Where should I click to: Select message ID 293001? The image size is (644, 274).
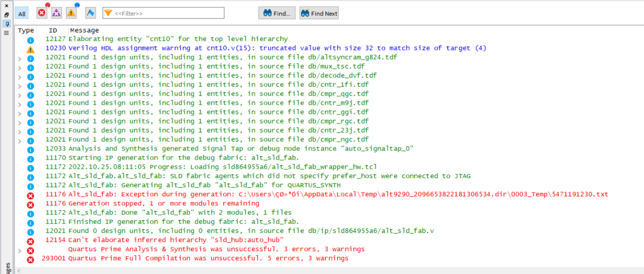tap(54, 258)
